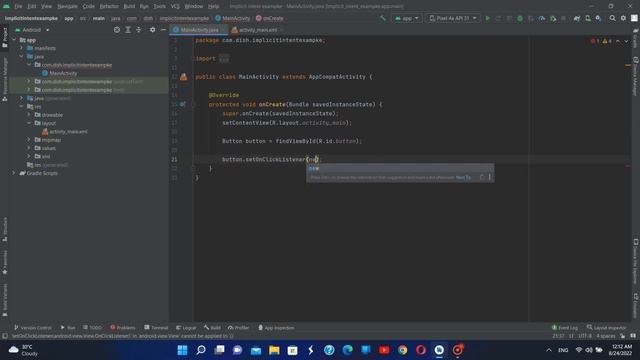This screenshot has width=640, height=360.
Task: Open the File menu
Action: coord(18,6)
